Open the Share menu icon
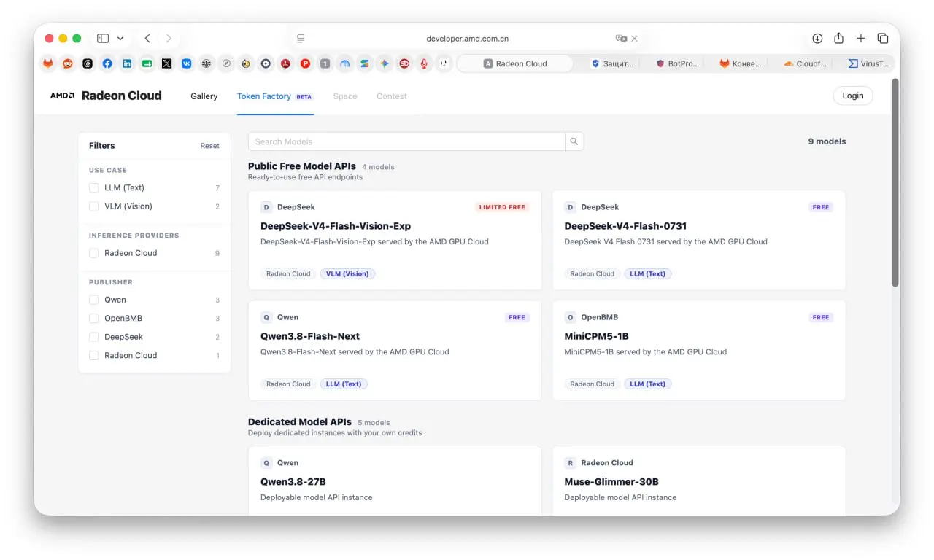Viewport: 934px width, 560px height. coord(839,39)
